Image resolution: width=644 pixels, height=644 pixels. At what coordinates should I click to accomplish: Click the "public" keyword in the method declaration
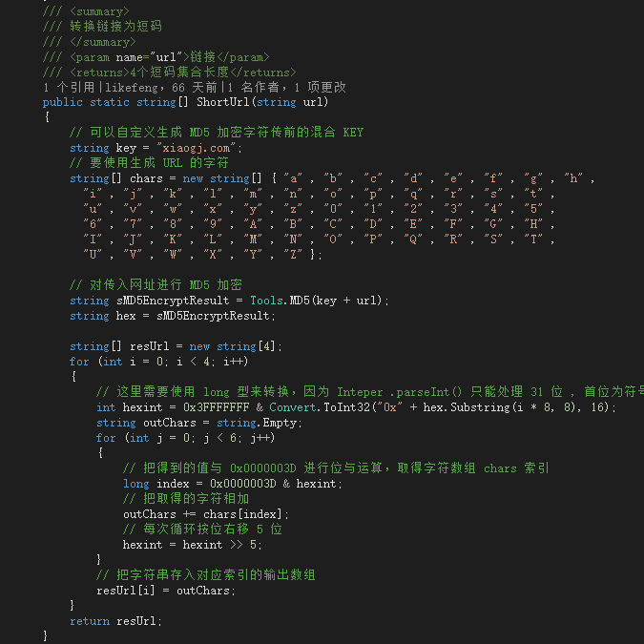pyautogui.click(x=63, y=102)
